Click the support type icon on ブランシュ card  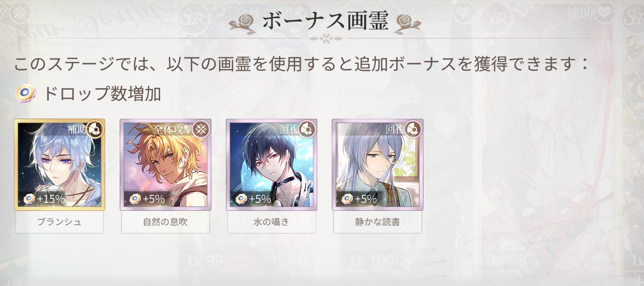(94, 130)
